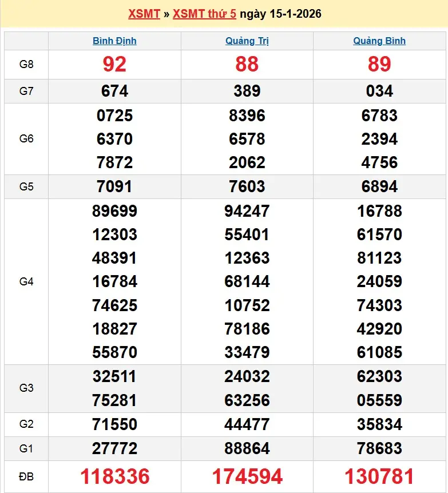Open the Quảng Bình province link
Screen dimensions: 448x493
(379, 41)
